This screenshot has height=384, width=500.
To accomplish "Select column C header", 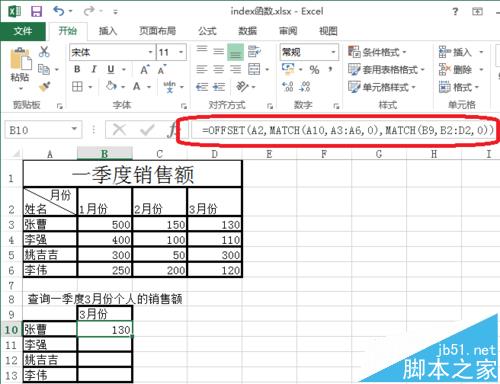I will click(x=160, y=154).
